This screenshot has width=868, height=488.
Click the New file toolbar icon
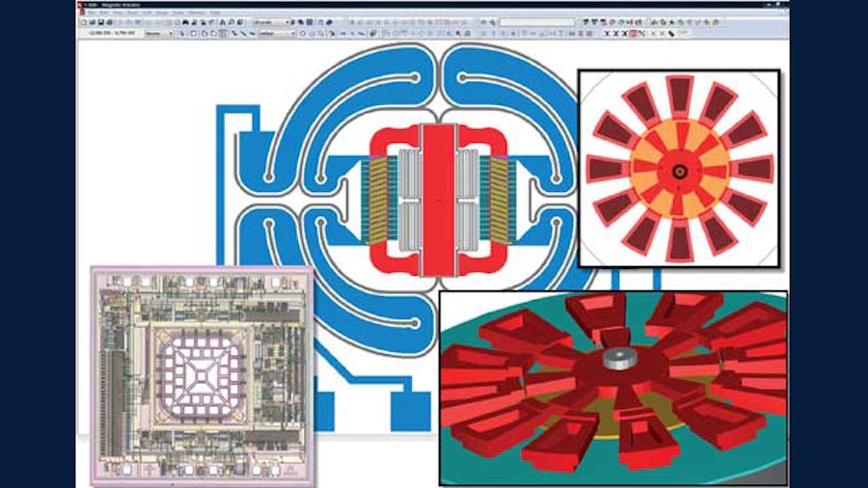(84, 23)
